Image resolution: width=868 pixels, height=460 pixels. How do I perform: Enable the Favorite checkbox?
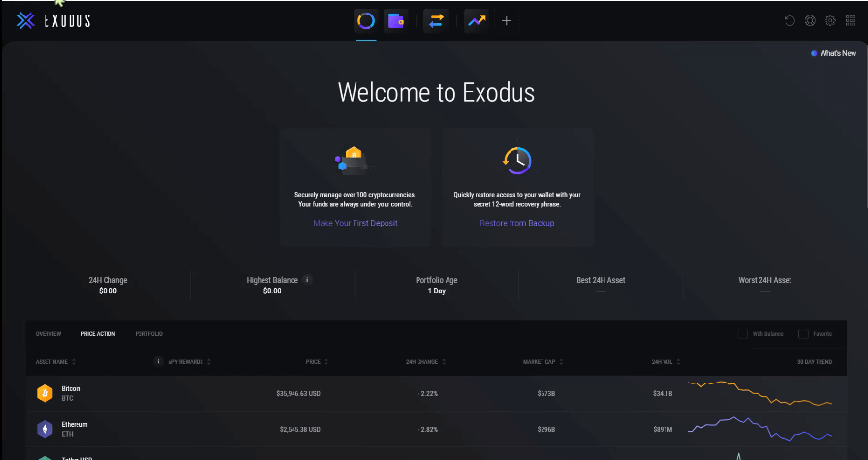coord(803,334)
